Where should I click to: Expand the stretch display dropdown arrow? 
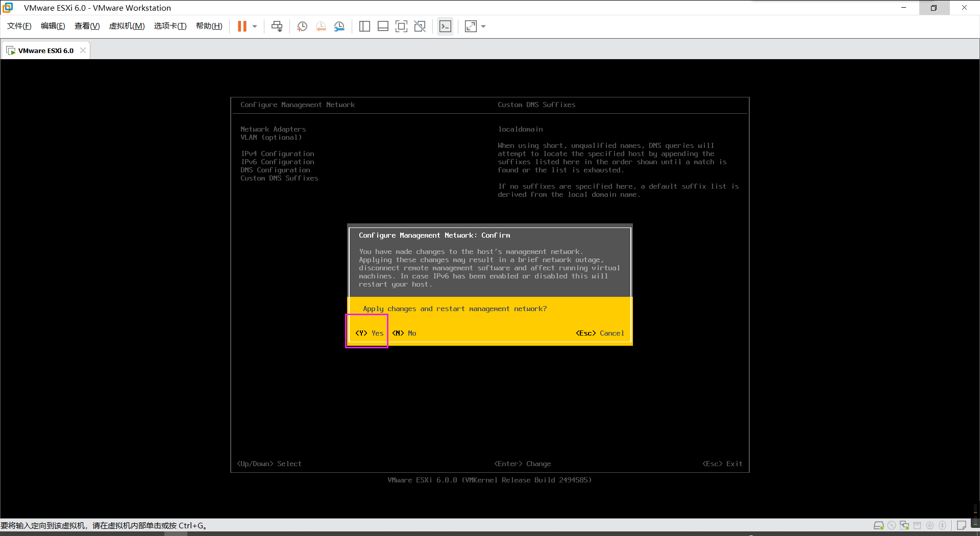click(483, 26)
